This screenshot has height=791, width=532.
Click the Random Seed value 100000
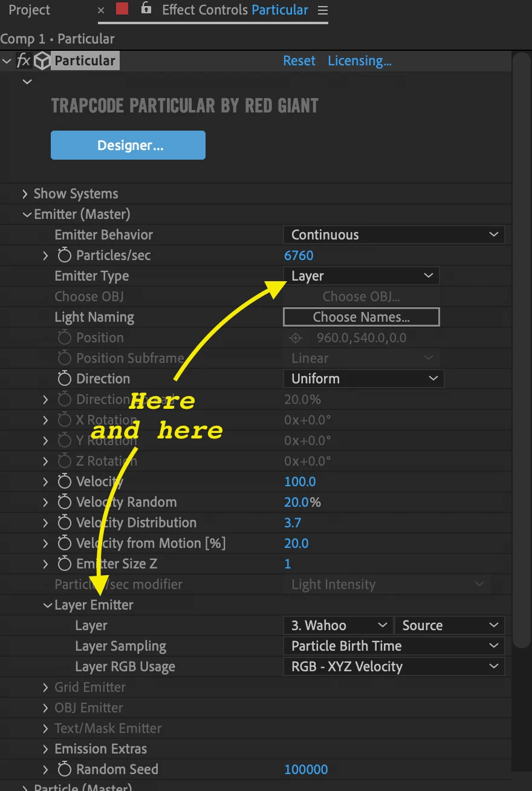pos(306,769)
